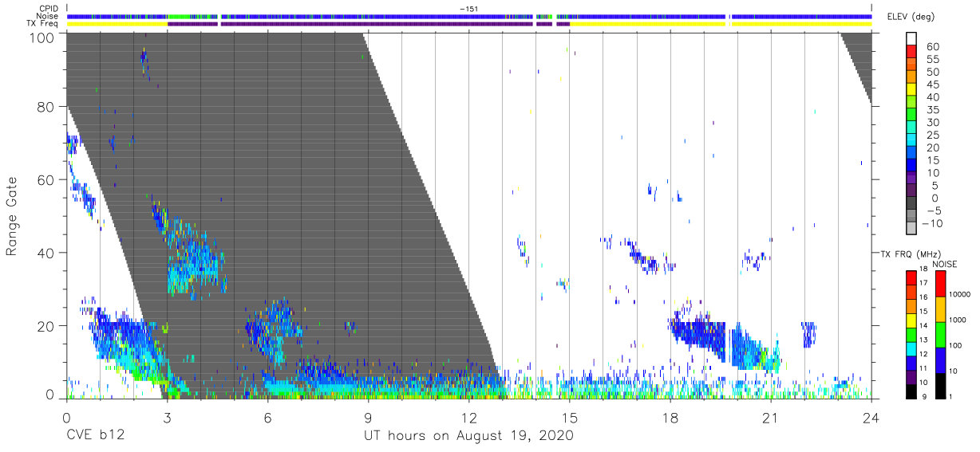980x452 pixels.
Task: Click the green noise swatch between 100 and 1000
Action: click(940, 334)
